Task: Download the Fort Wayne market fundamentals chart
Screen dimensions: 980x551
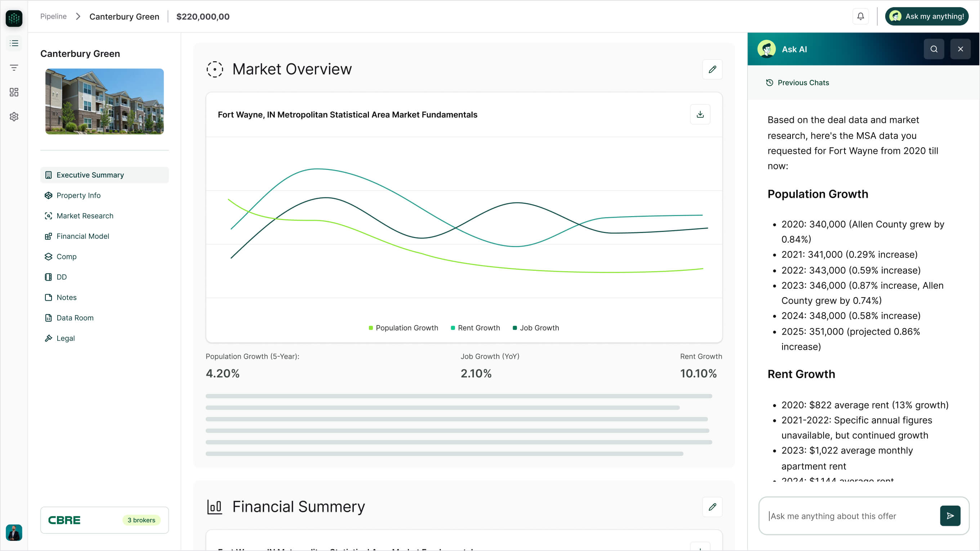Action: [x=700, y=115]
